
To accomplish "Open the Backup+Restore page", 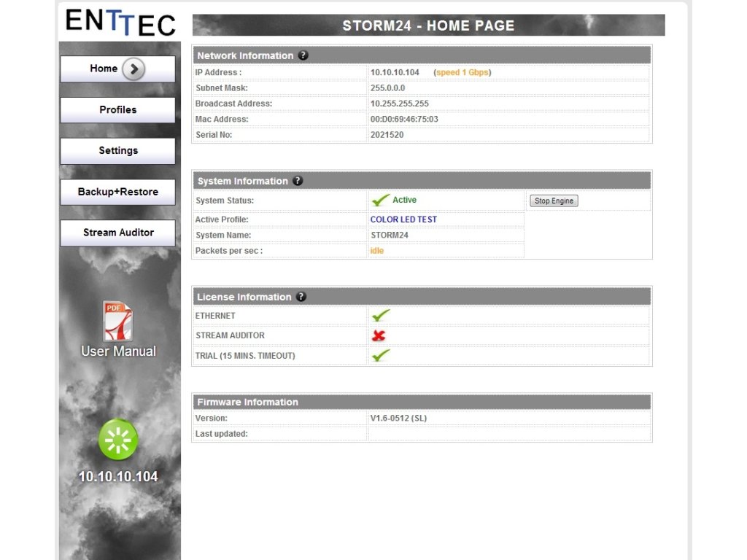I will 117,192.
